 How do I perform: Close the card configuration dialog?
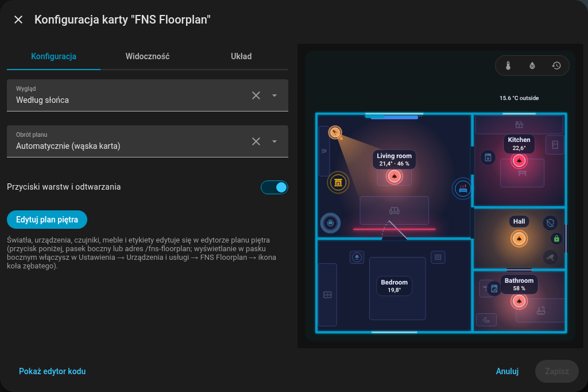tap(18, 20)
